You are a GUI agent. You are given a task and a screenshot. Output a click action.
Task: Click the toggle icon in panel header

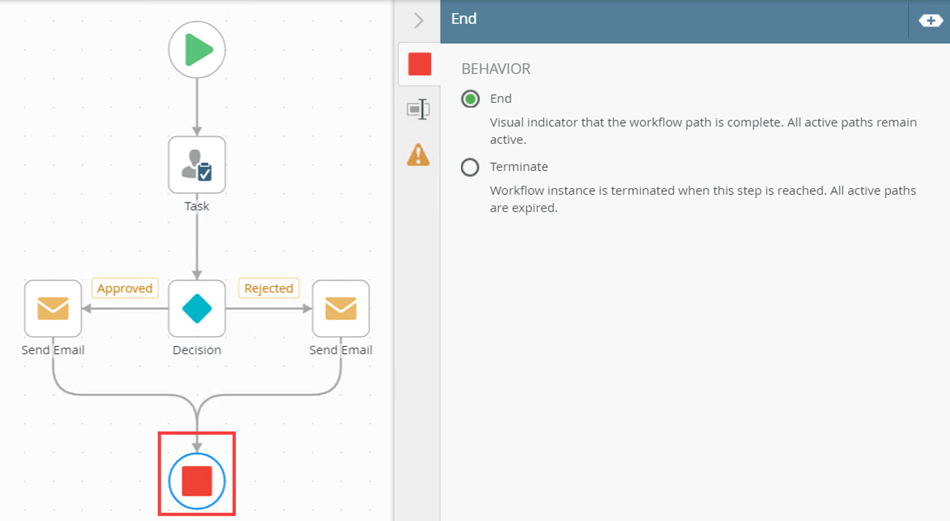(930, 21)
